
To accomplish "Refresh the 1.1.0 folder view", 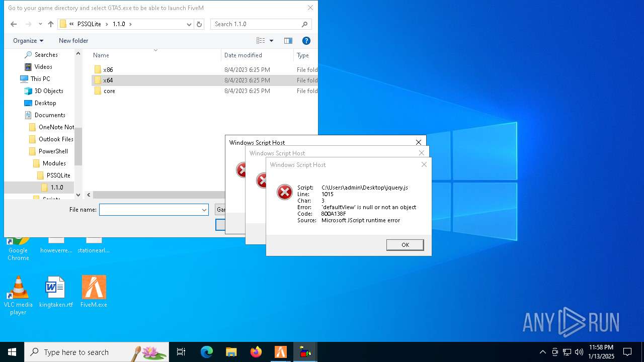I will pyautogui.click(x=199, y=24).
